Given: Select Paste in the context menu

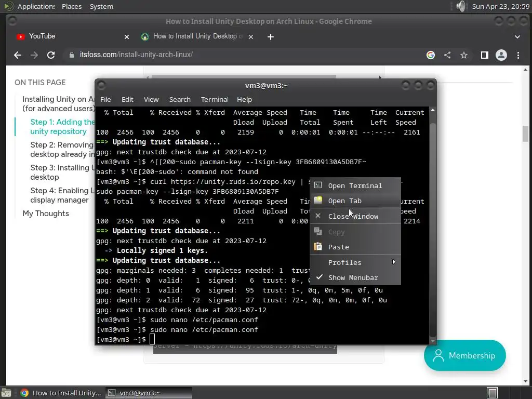Looking at the screenshot, I should (355, 247).
